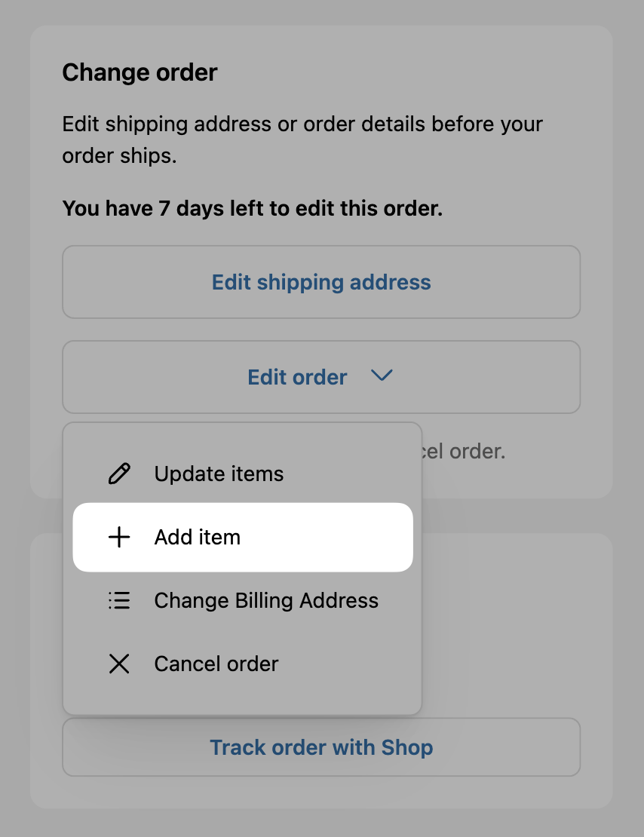Open the Edit shipping address button
644x837 pixels.
click(321, 282)
